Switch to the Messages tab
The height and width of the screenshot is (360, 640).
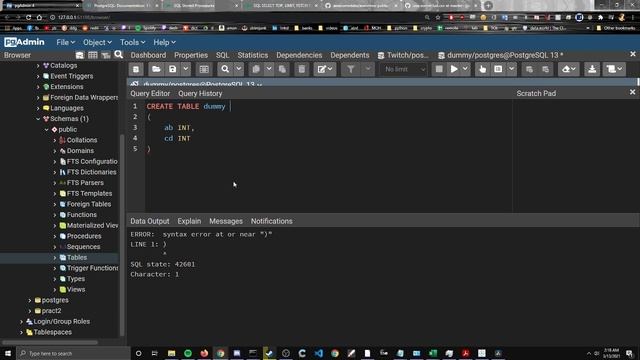pyautogui.click(x=226, y=221)
